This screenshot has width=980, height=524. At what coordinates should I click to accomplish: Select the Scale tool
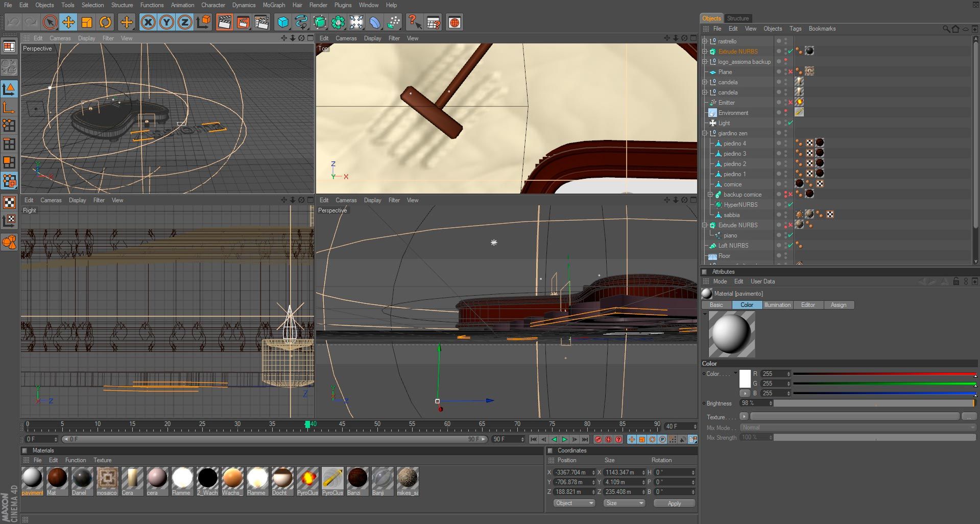point(87,22)
